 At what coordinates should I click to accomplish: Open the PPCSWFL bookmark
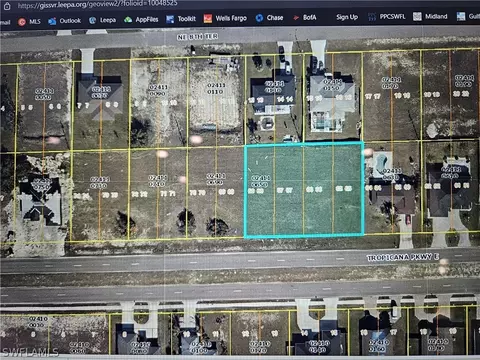click(386, 16)
